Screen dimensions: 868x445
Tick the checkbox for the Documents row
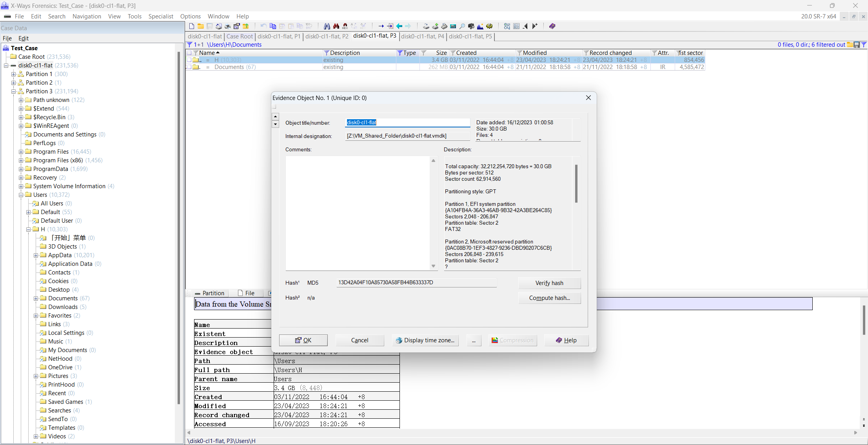click(x=189, y=67)
